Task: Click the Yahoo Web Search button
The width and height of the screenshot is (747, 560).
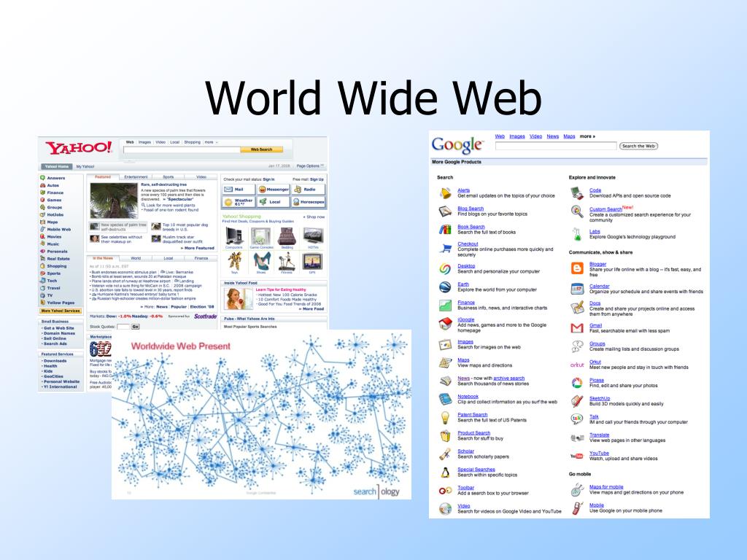Action: tap(262, 149)
